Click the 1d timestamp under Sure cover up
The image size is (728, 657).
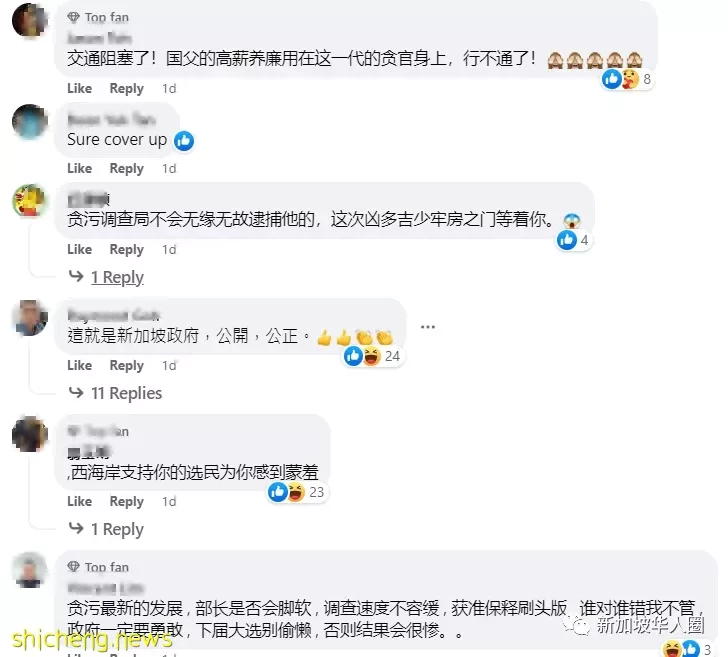[x=169, y=168]
